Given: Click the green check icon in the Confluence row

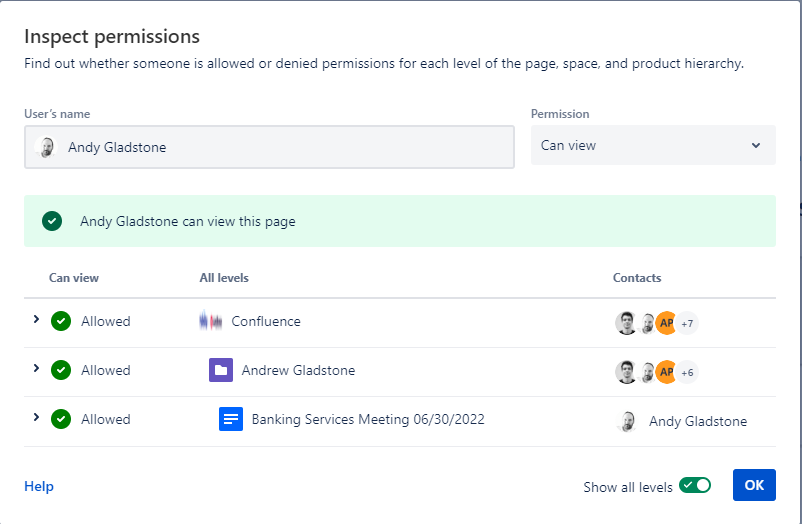Looking at the screenshot, I should pyautogui.click(x=61, y=322).
